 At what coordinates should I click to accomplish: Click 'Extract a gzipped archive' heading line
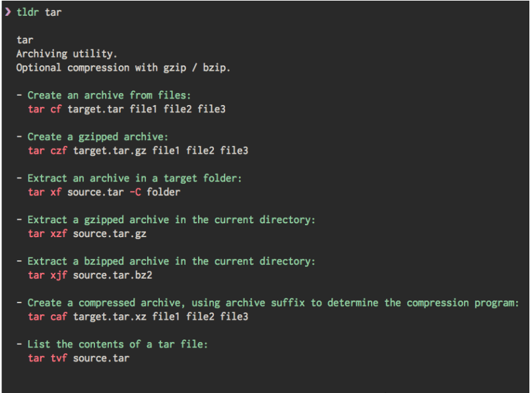(x=172, y=220)
